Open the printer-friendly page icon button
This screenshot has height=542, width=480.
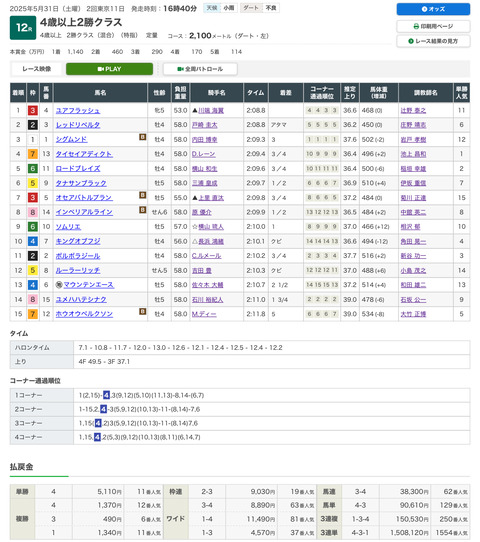point(433,26)
